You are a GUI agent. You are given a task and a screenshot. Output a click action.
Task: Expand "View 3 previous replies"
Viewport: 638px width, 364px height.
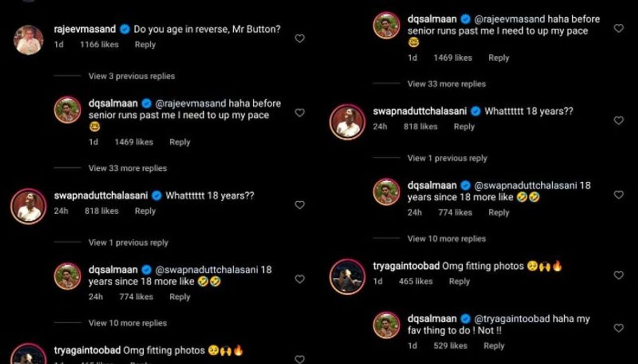(x=132, y=76)
